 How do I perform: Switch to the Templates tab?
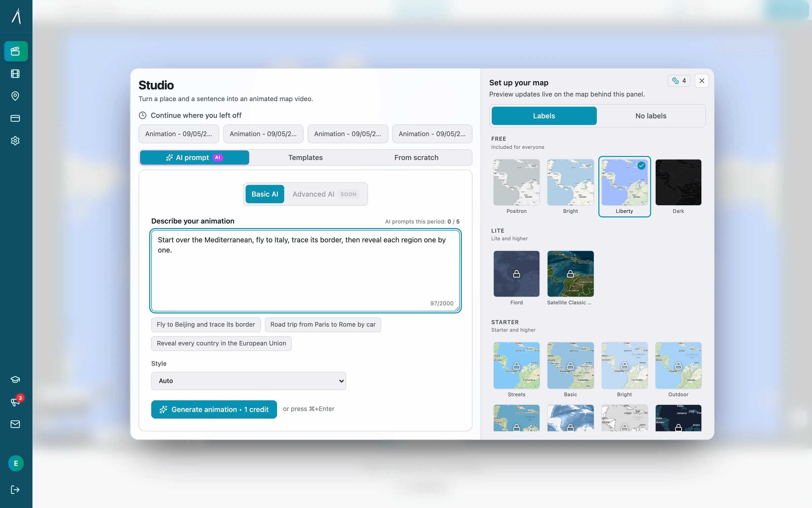305,157
